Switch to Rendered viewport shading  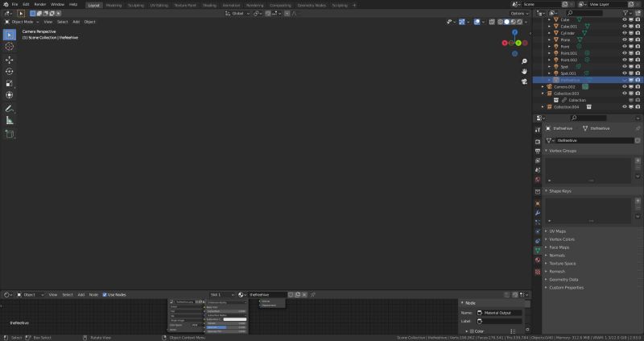pyautogui.click(x=519, y=22)
